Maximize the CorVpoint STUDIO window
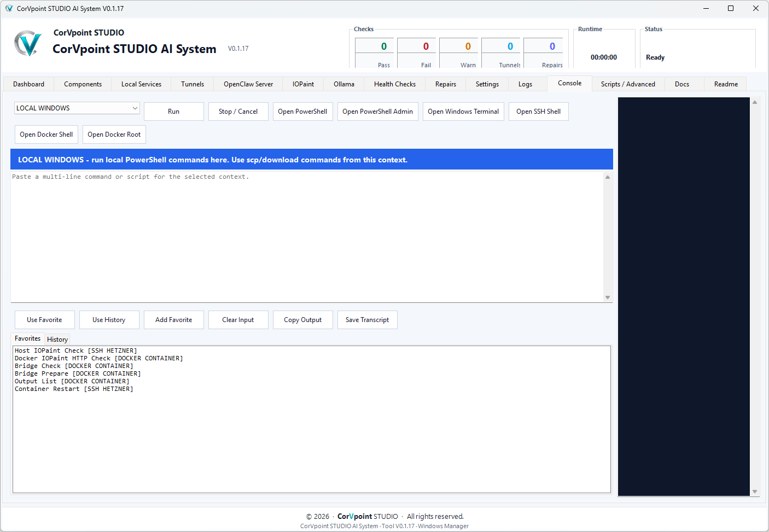 pyautogui.click(x=731, y=8)
